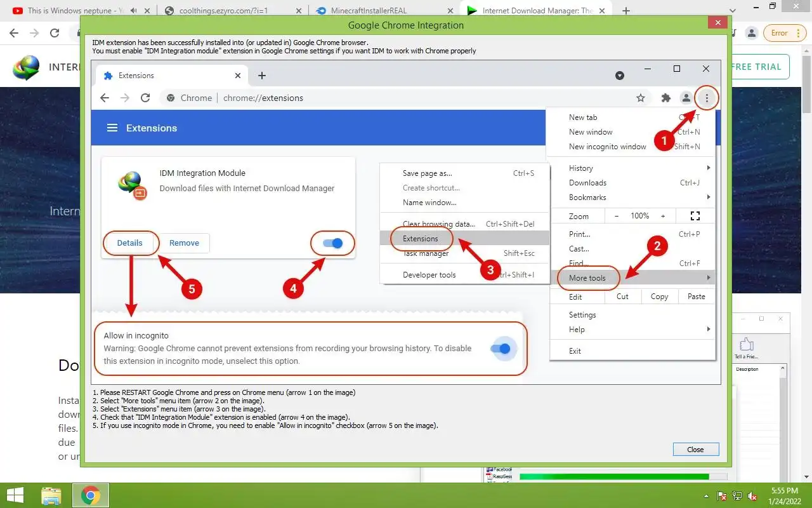Click the FREE TRIAL button on the IDM page
This screenshot has height=508, width=812.
(757, 67)
